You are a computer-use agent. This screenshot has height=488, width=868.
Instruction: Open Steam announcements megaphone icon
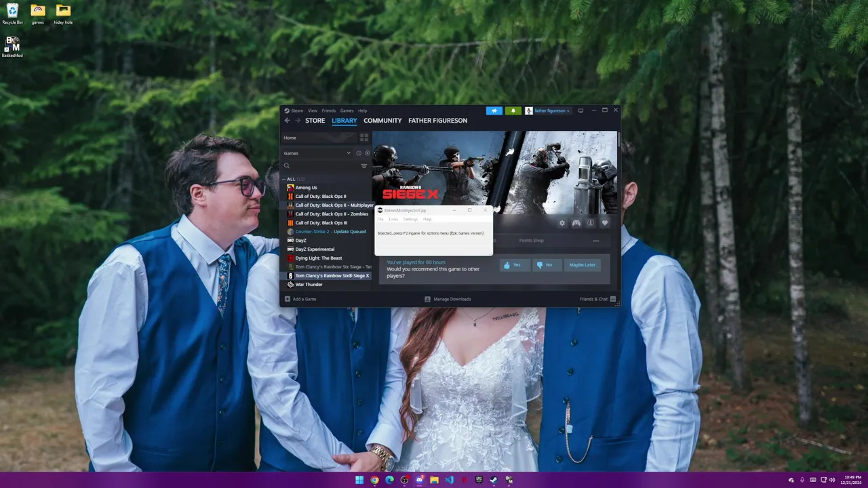point(494,110)
